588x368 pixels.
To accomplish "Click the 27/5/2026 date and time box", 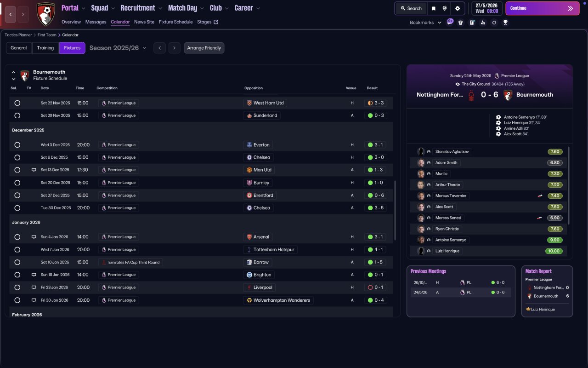I will [487, 8].
